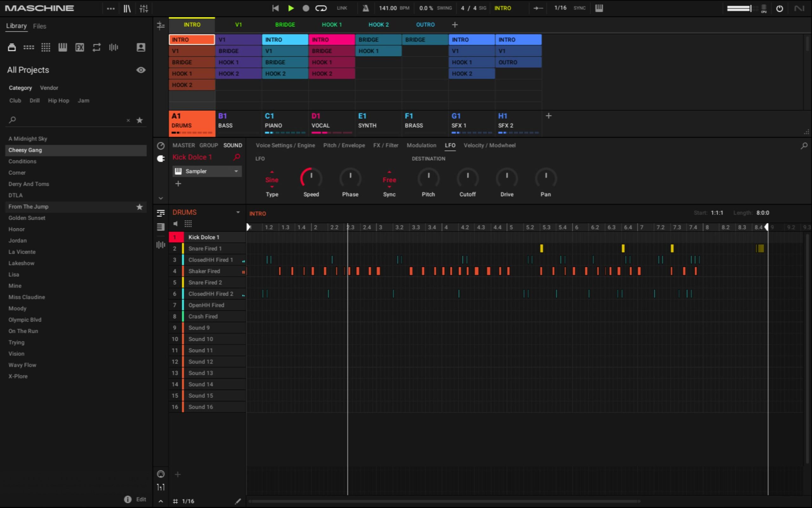Select the D1 VOCAL group
The image size is (812, 508).
(332, 123)
